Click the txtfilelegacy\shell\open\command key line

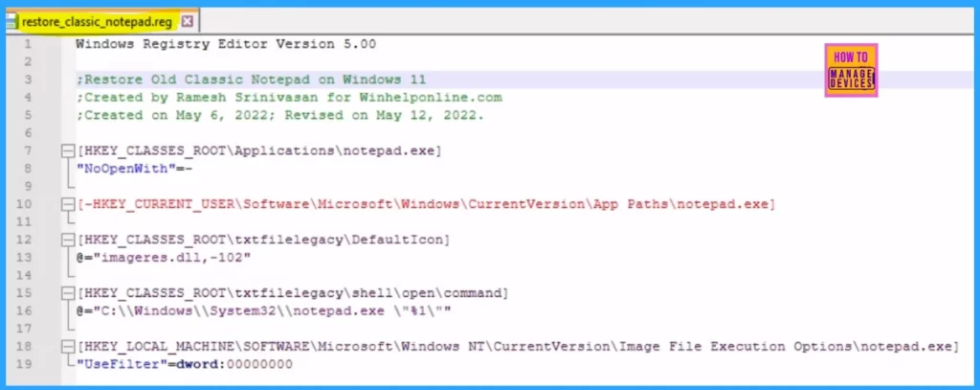tap(293, 293)
